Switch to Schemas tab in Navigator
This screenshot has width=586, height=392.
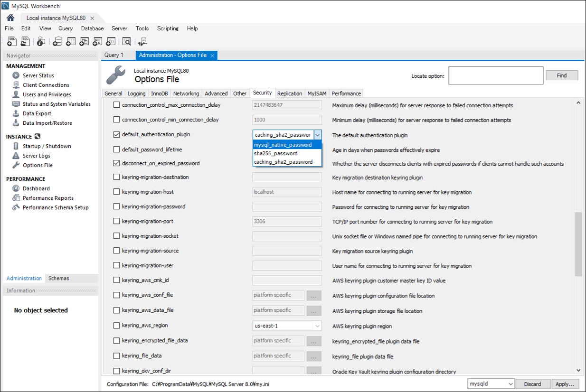(58, 279)
